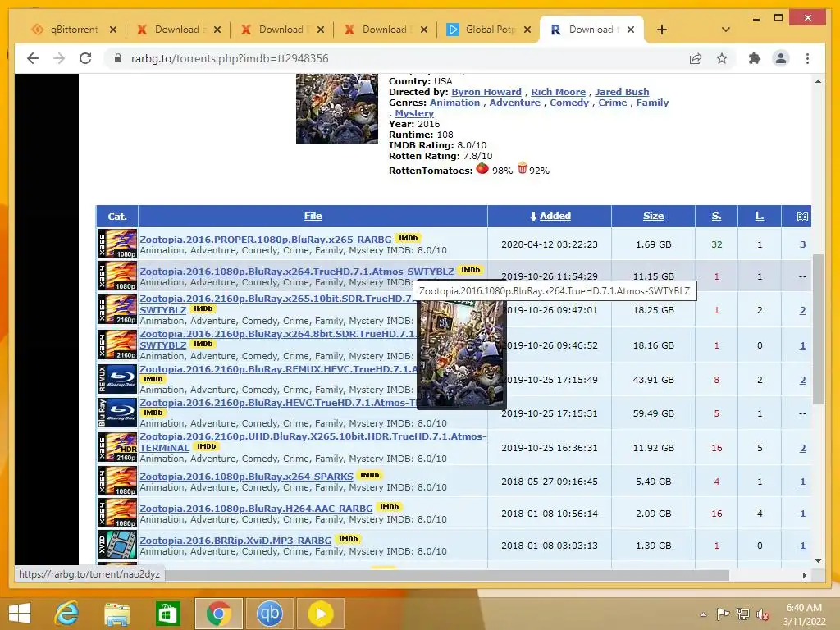Screen dimensions: 840x630
Task: Close the Global Potplayer tab
Action: (x=527, y=30)
